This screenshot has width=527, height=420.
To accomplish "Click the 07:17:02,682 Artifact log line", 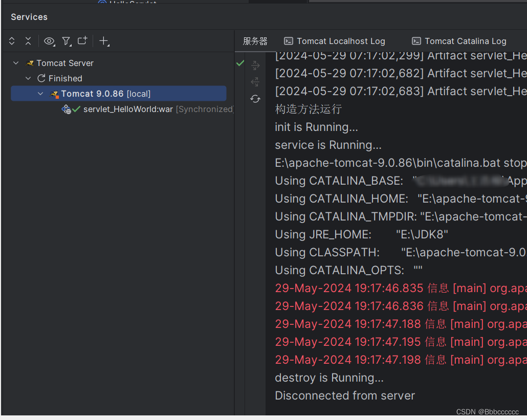I will 401,73.
